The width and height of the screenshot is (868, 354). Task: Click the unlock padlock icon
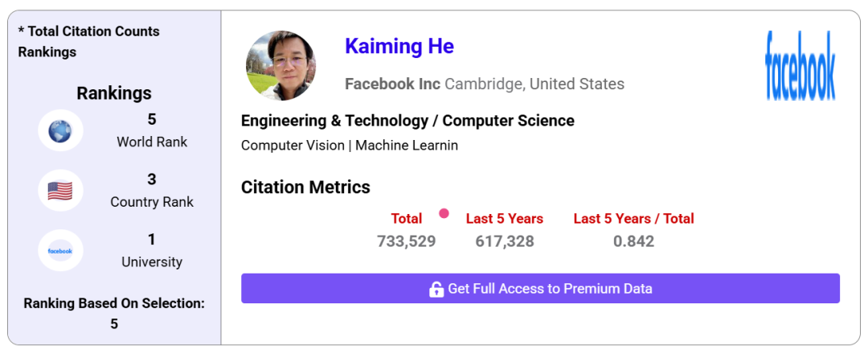coord(436,289)
